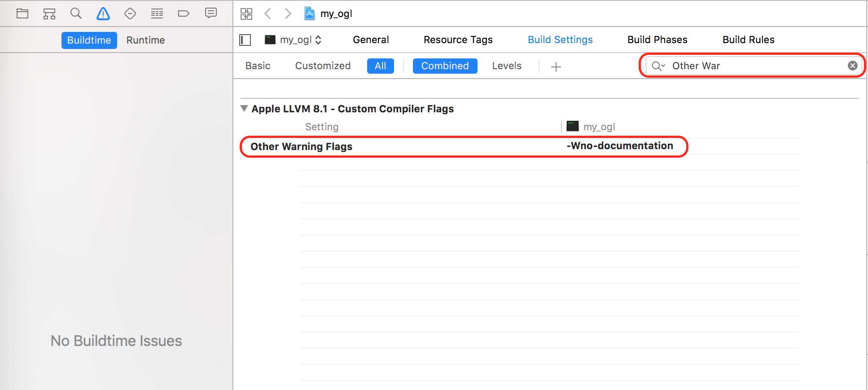Image resolution: width=868 pixels, height=390 pixels.
Task: Click the plus add build setting button
Action: [556, 66]
